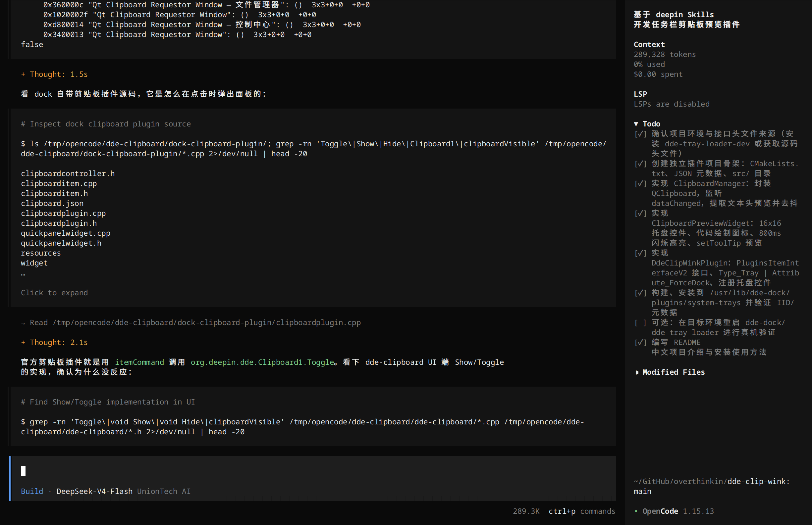The height and width of the screenshot is (525, 812).
Task: Click the first todo checkbox about environment confirmation
Action: [640, 134]
